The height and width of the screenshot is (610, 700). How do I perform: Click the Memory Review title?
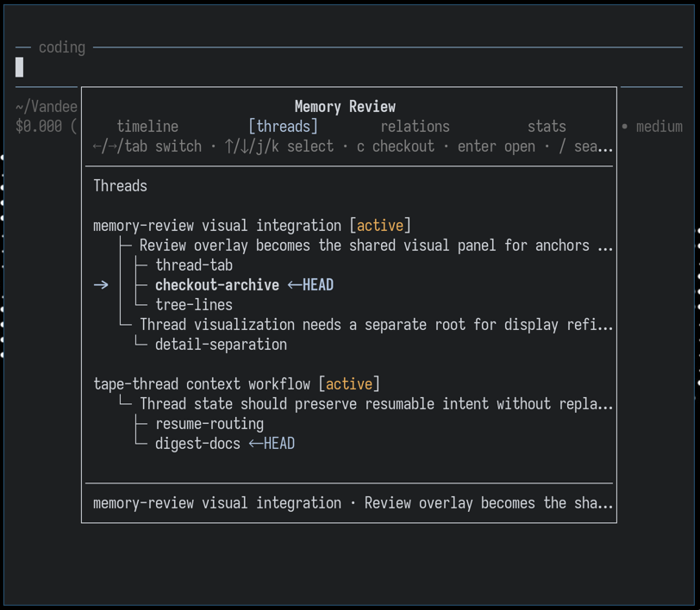[x=345, y=107]
